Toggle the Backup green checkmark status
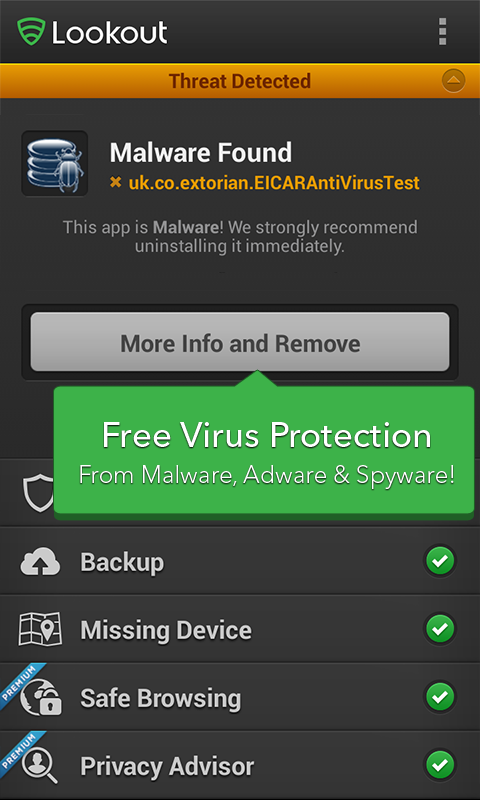Image resolution: width=480 pixels, height=800 pixels. coord(440,561)
